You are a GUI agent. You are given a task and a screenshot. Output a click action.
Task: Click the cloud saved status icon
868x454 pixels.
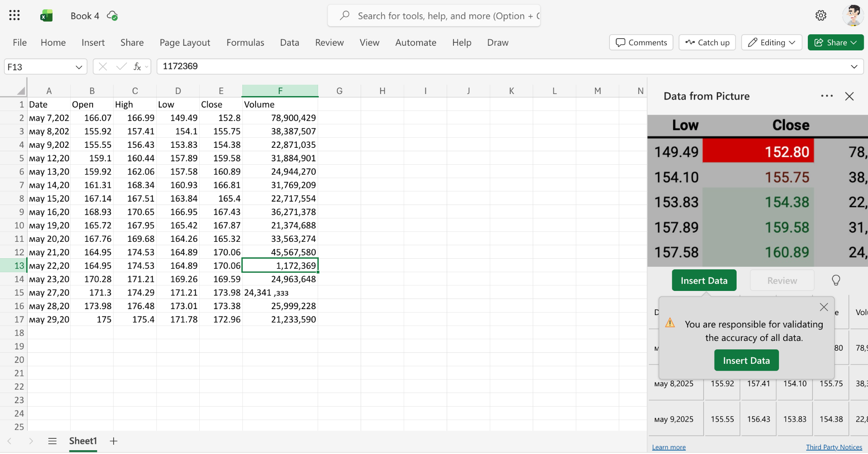coord(112,16)
